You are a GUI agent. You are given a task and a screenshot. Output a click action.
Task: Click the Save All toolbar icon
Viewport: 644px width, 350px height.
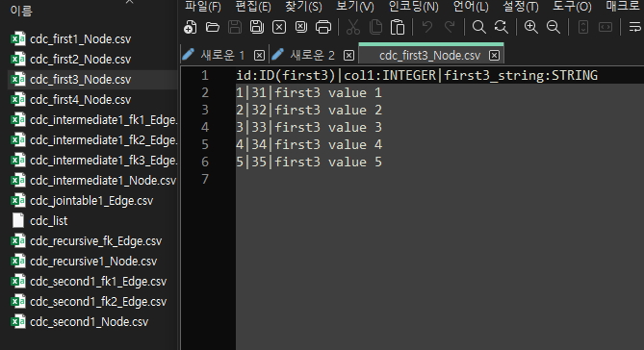click(257, 27)
